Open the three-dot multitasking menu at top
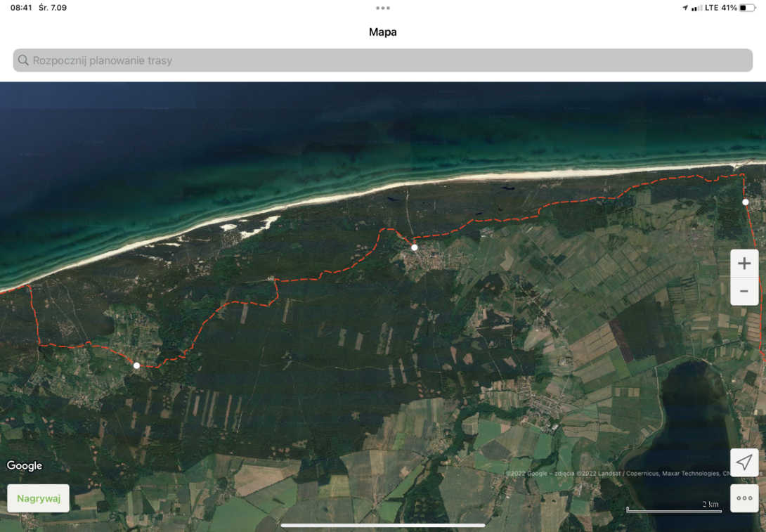Screen dimensions: 766x532 tap(383, 8)
